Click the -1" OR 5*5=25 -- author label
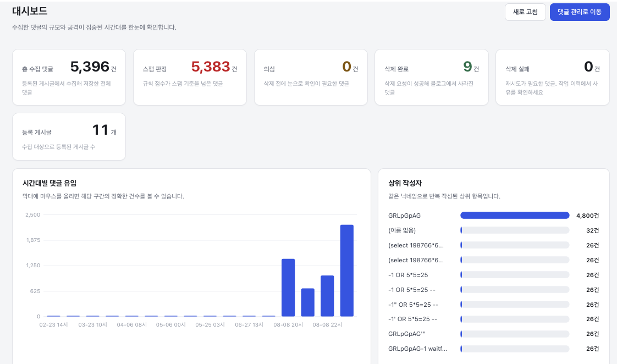This screenshot has height=364, width=617. [413, 305]
